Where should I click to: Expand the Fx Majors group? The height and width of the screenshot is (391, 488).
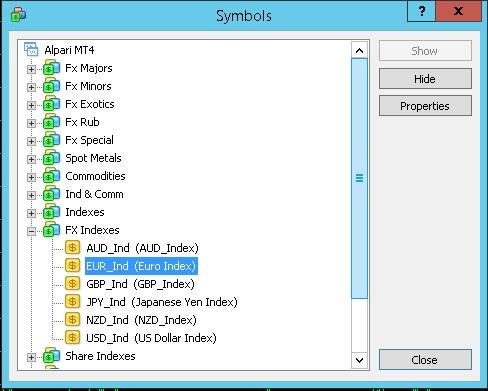coord(31,69)
